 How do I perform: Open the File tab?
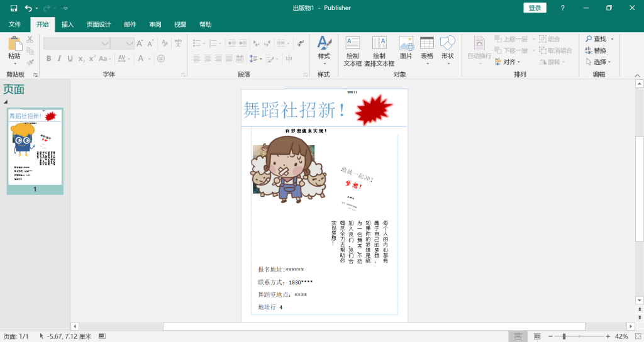15,25
